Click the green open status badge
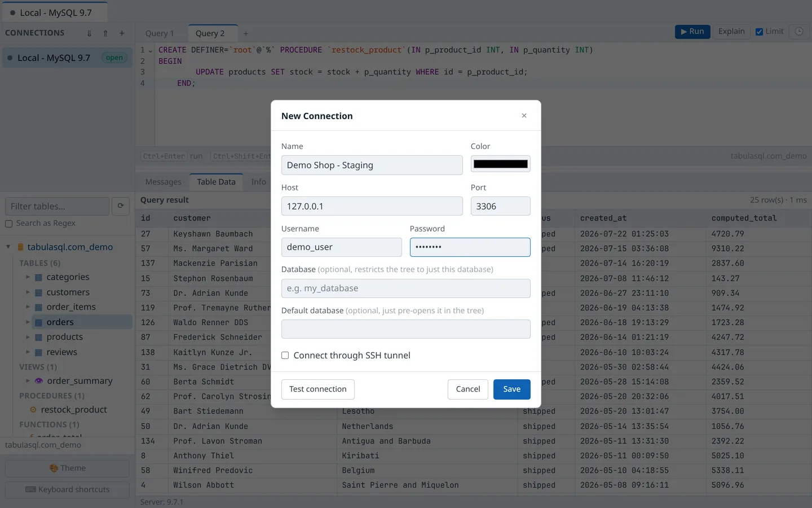 point(114,58)
